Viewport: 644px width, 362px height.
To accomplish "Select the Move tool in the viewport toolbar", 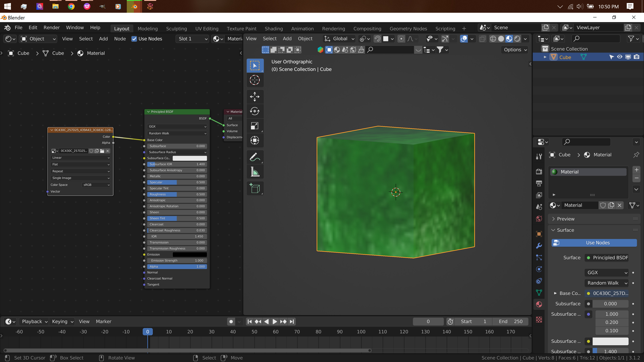I will click(x=255, y=97).
